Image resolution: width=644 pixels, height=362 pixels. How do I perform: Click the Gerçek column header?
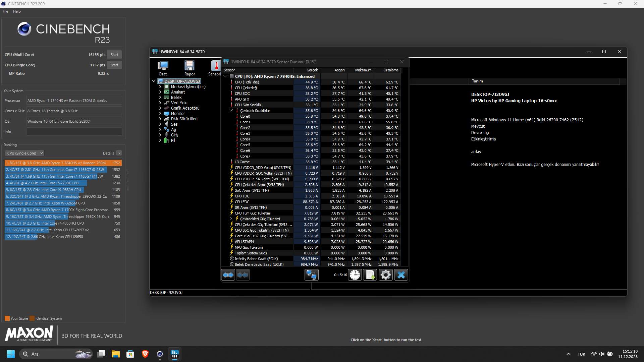[x=307, y=70]
